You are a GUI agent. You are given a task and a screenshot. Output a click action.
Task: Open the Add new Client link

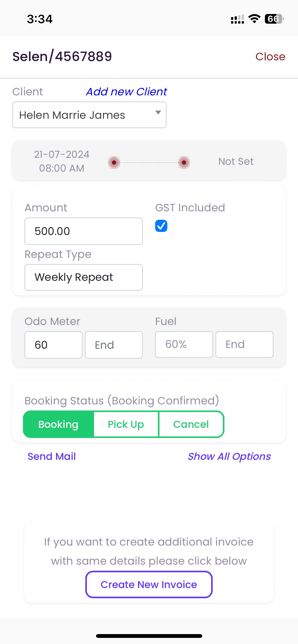click(x=127, y=92)
